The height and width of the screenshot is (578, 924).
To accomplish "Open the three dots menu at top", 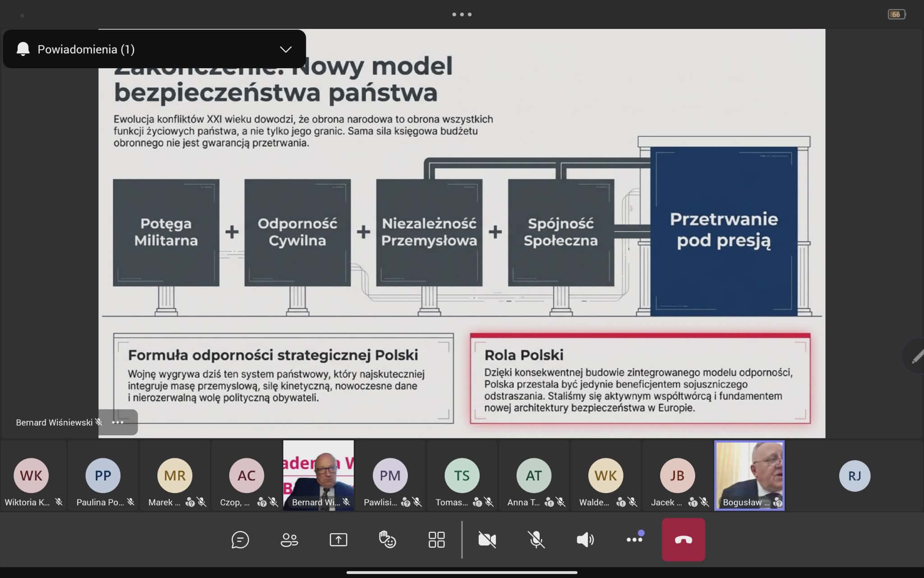I will (x=462, y=14).
